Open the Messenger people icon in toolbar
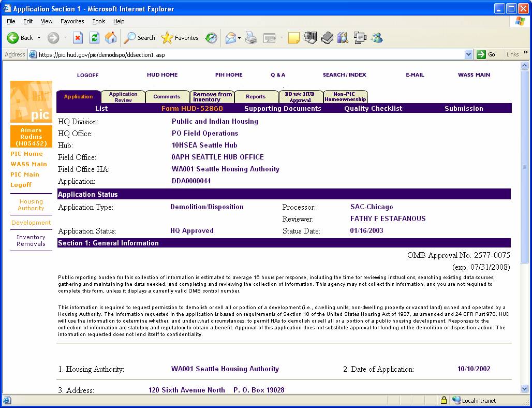This screenshot has width=532, height=408. (x=377, y=38)
